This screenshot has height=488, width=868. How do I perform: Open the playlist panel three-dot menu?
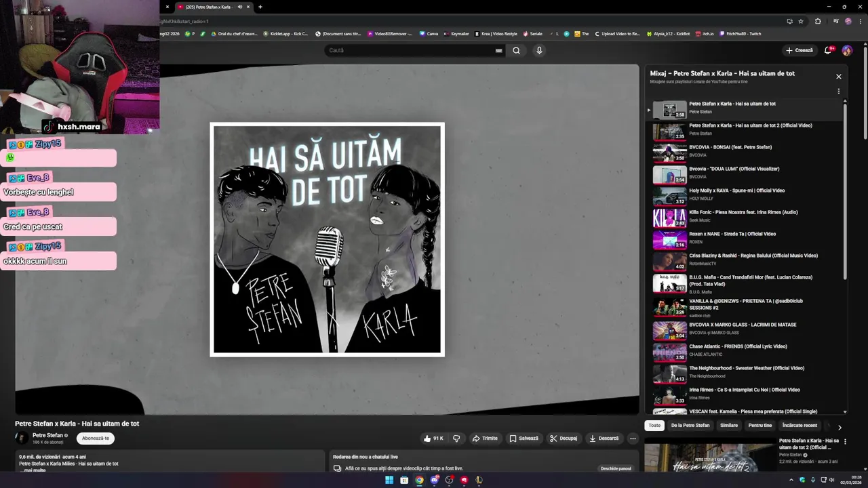click(839, 91)
